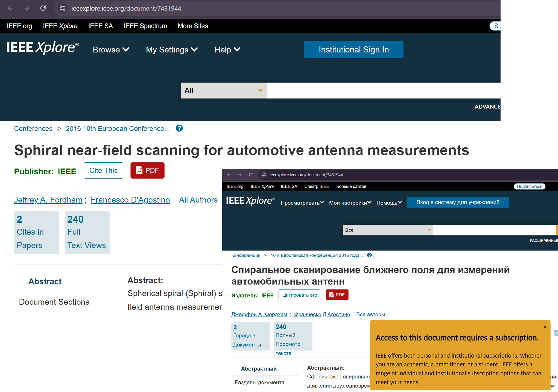Click the back arrow in the Russian browser window
558x392 pixels.
coord(229,175)
